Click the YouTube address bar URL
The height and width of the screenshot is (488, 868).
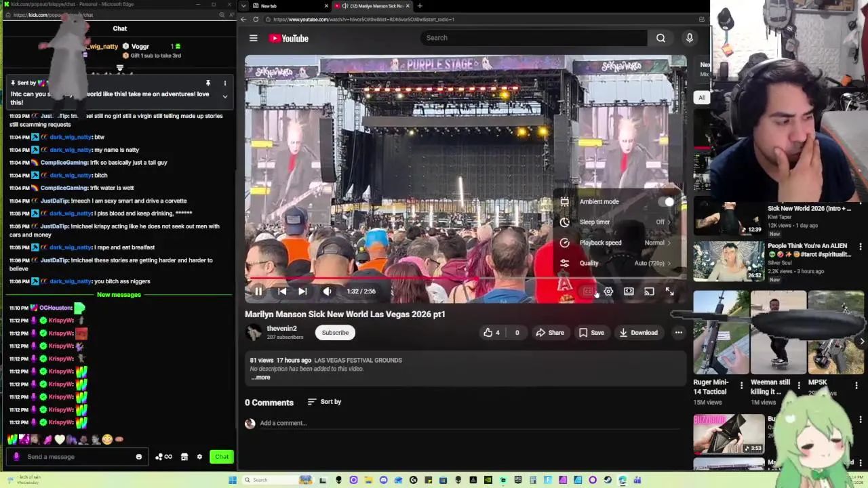click(363, 19)
